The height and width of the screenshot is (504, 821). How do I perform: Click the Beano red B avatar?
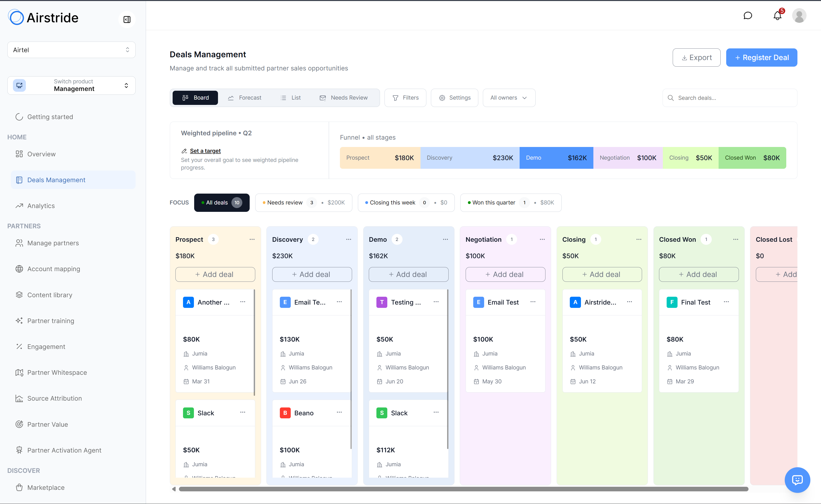click(285, 413)
